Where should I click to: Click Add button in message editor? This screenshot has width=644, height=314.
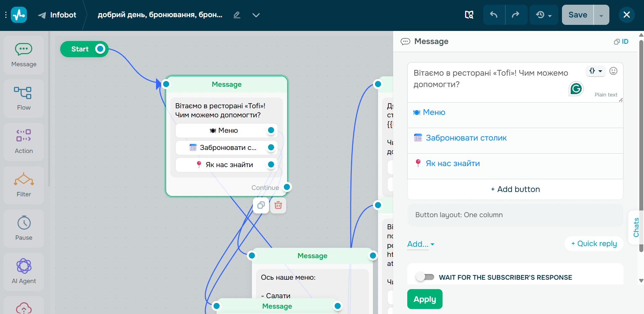point(515,189)
